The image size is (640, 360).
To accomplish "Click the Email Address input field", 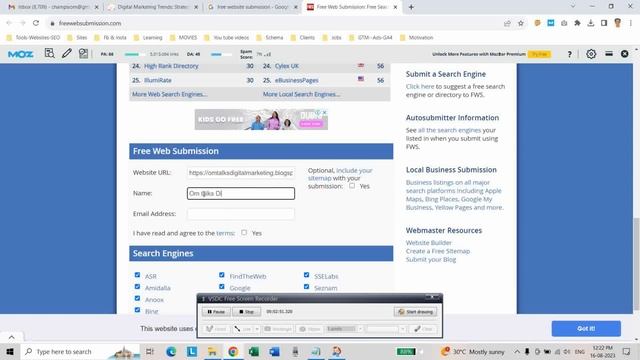I will (241, 214).
